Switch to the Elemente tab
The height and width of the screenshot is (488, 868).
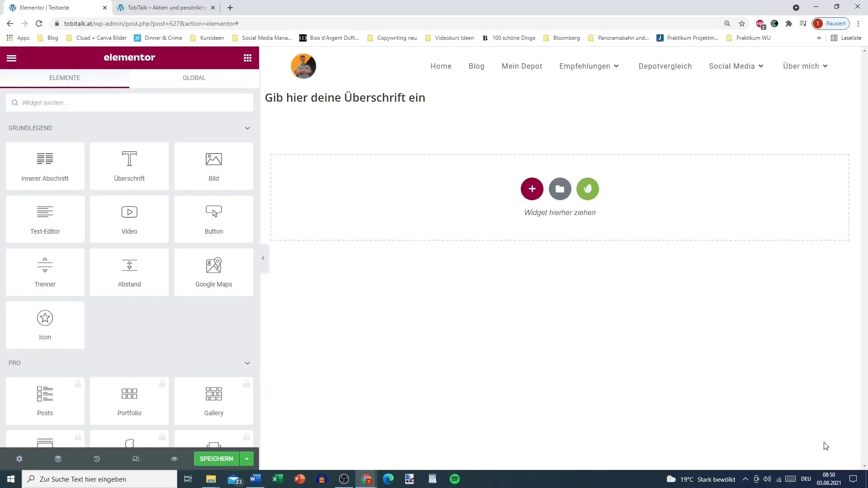pyautogui.click(x=65, y=78)
